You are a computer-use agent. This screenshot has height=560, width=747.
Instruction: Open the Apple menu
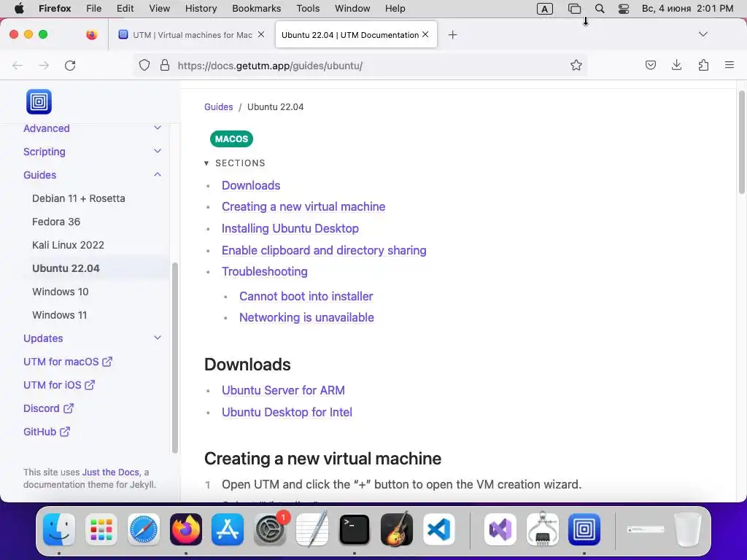[x=19, y=8]
